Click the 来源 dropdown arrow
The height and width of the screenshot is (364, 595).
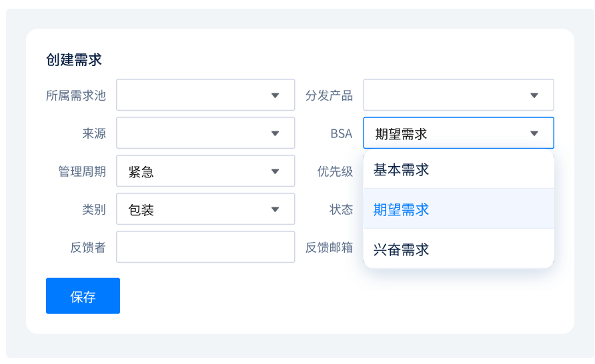pyautogui.click(x=275, y=133)
